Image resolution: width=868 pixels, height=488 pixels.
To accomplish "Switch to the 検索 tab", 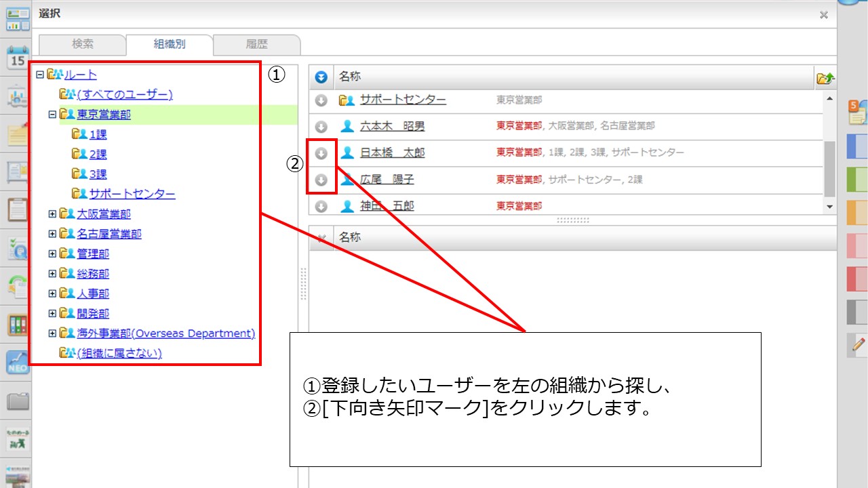I will (x=83, y=44).
